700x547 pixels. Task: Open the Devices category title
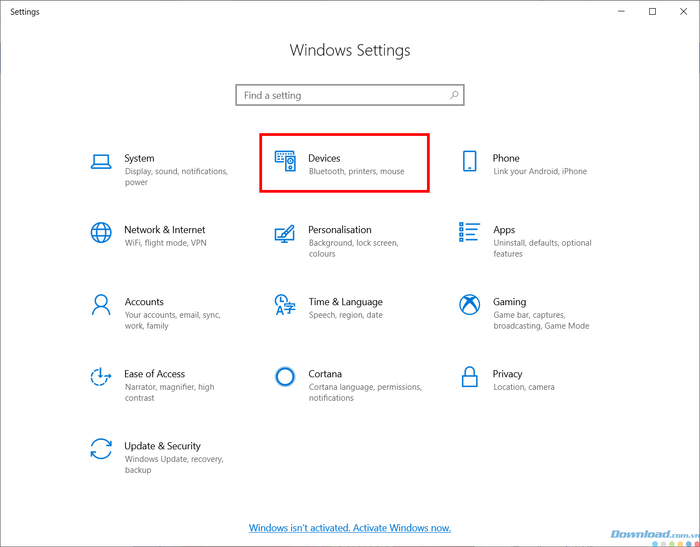(x=324, y=158)
